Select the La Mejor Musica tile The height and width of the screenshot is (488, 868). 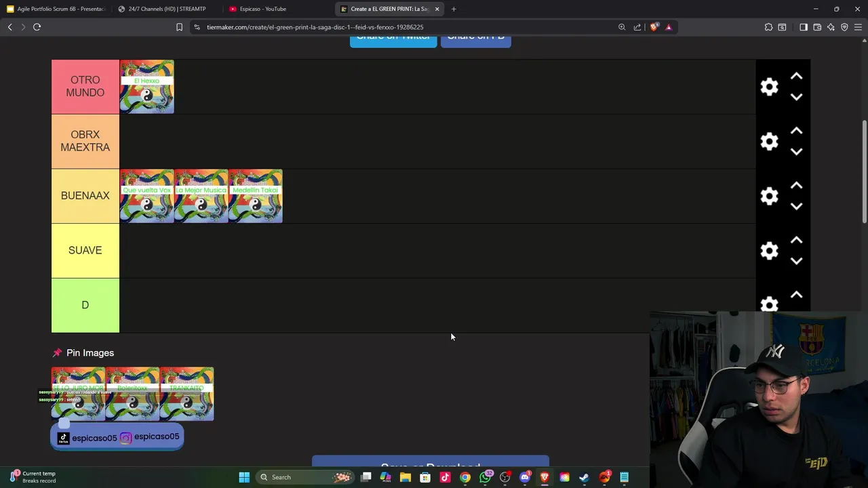coord(201,196)
